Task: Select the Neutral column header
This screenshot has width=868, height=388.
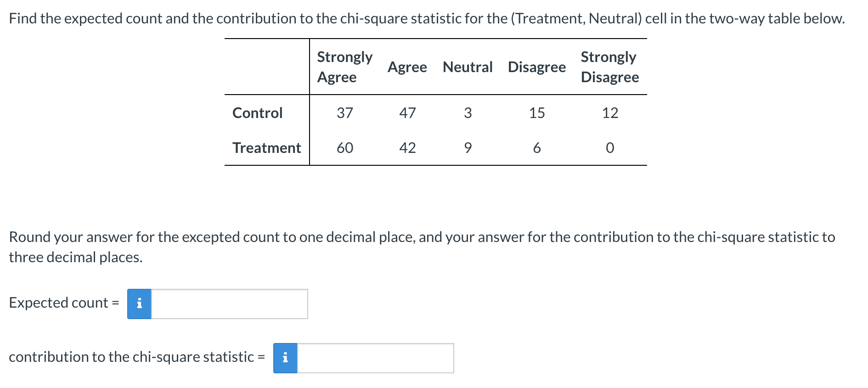Action: pos(467,67)
